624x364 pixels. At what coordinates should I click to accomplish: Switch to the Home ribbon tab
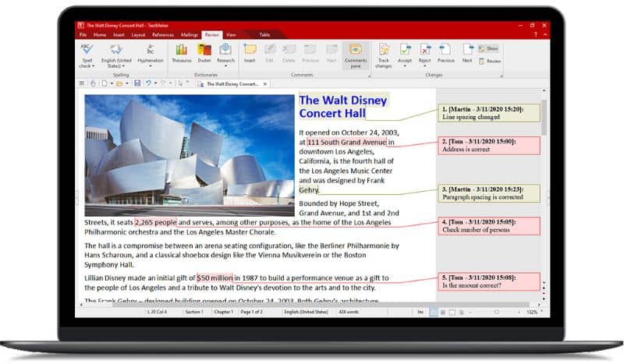100,35
